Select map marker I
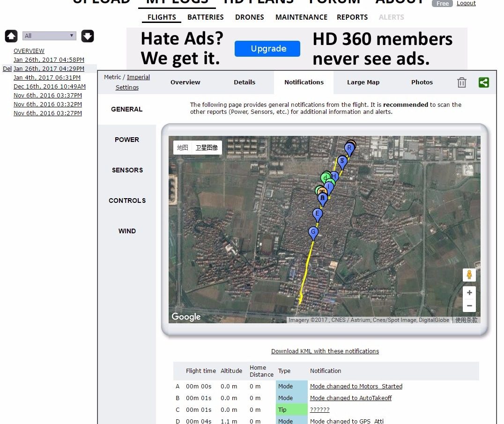504x424 pixels. (x=329, y=186)
